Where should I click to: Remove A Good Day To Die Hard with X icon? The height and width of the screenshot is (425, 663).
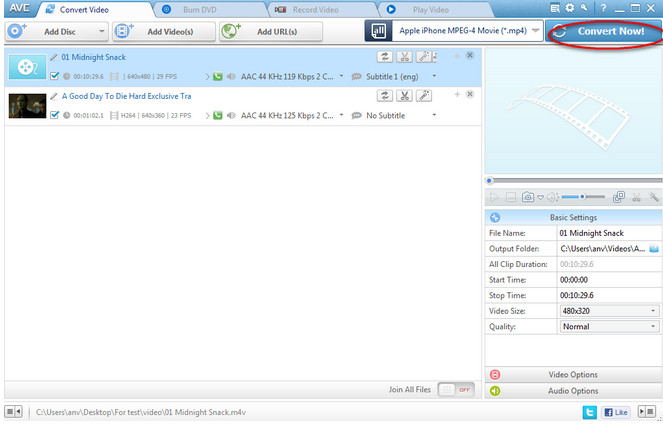click(x=470, y=94)
